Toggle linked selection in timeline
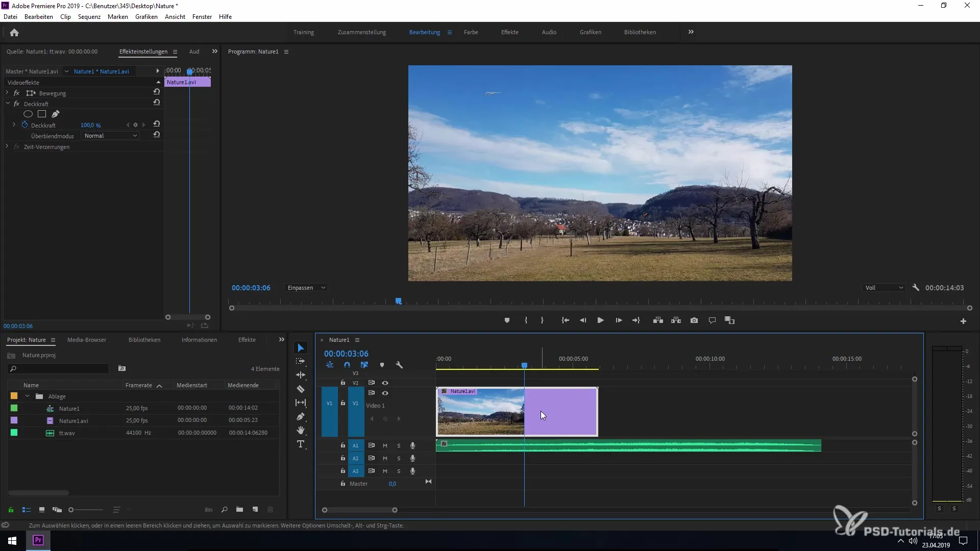The image size is (980, 551). tap(364, 365)
